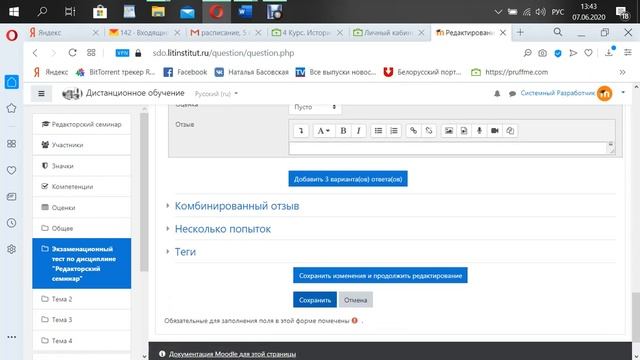Open Редакторский семинар in the sidebar

pos(82,124)
